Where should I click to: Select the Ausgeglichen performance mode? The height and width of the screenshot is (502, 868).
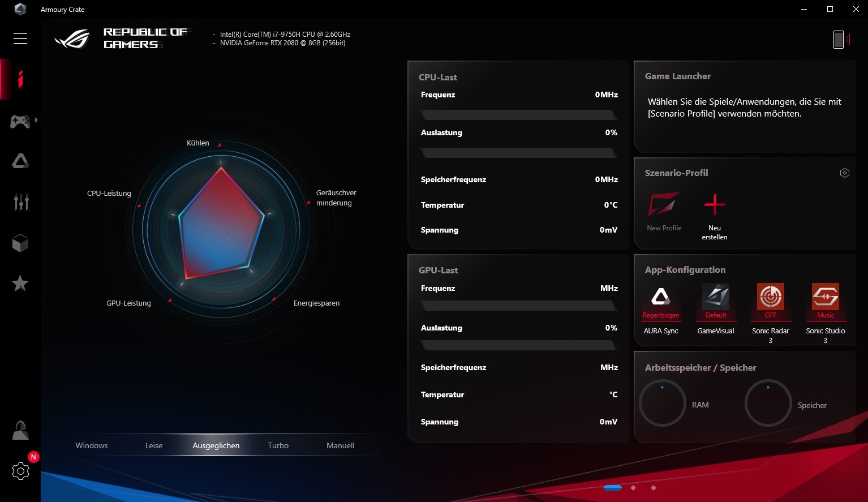coord(216,445)
